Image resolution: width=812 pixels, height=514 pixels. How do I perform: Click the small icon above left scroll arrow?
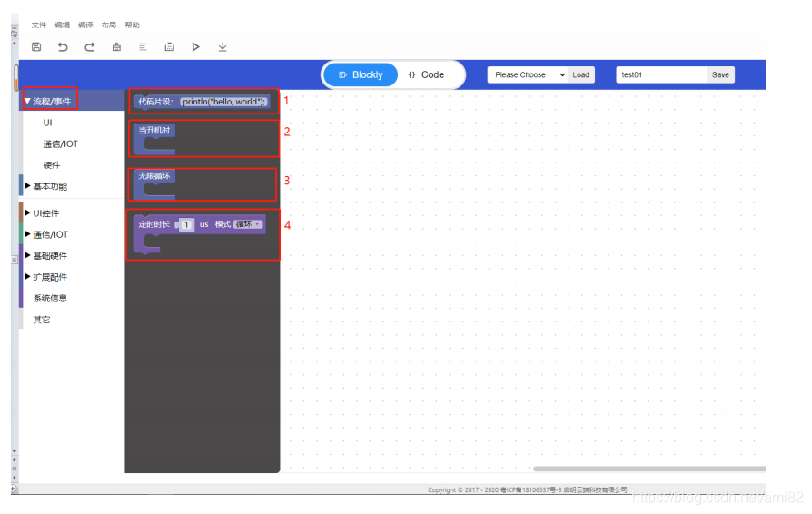[x=15, y=34]
